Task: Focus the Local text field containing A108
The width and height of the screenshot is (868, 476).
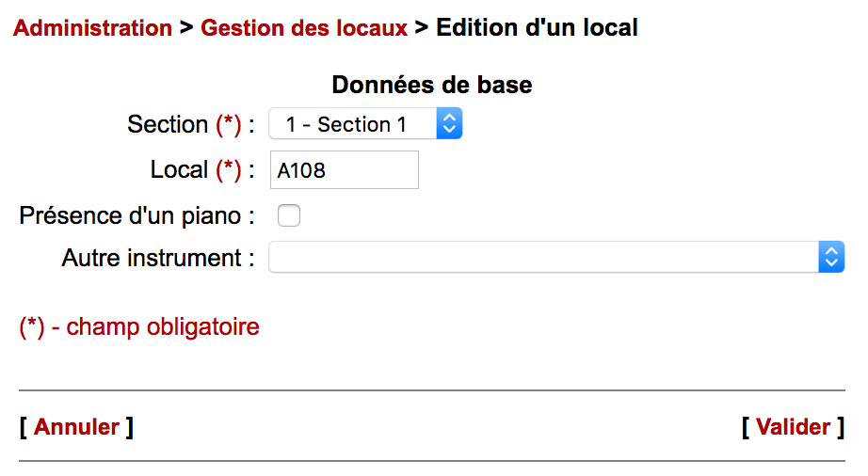Action: 344,170
